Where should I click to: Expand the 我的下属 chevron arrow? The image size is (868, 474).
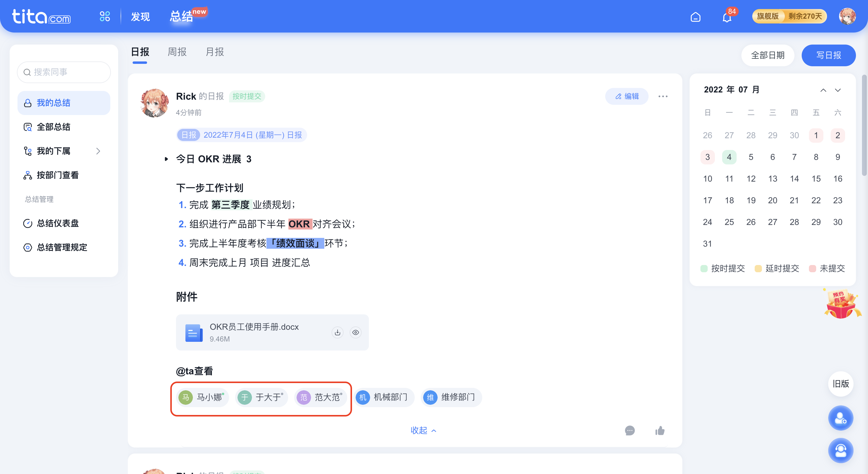click(x=98, y=151)
